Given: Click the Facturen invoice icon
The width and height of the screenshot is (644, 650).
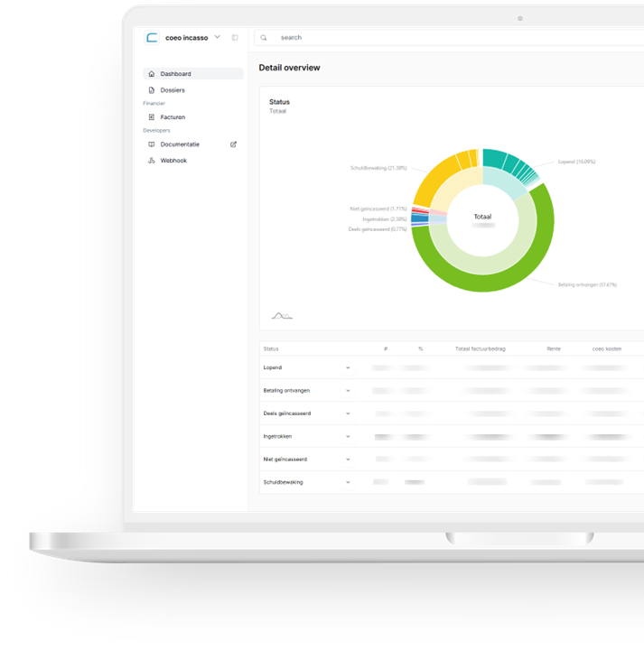Looking at the screenshot, I should [x=152, y=117].
